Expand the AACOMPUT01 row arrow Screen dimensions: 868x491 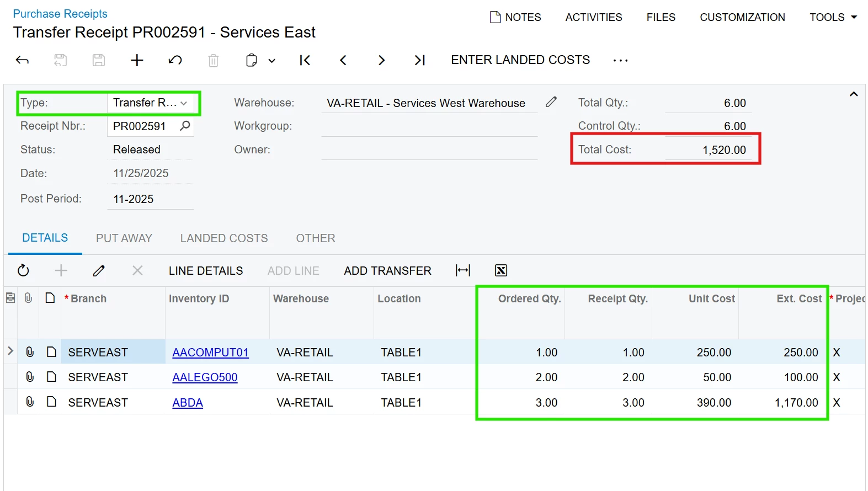click(x=10, y=351)
